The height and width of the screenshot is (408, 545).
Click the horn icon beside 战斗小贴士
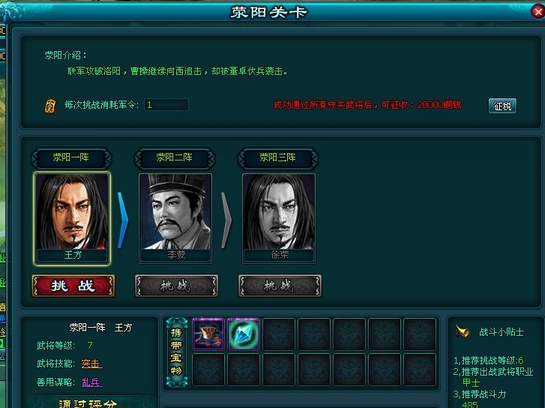462,331
